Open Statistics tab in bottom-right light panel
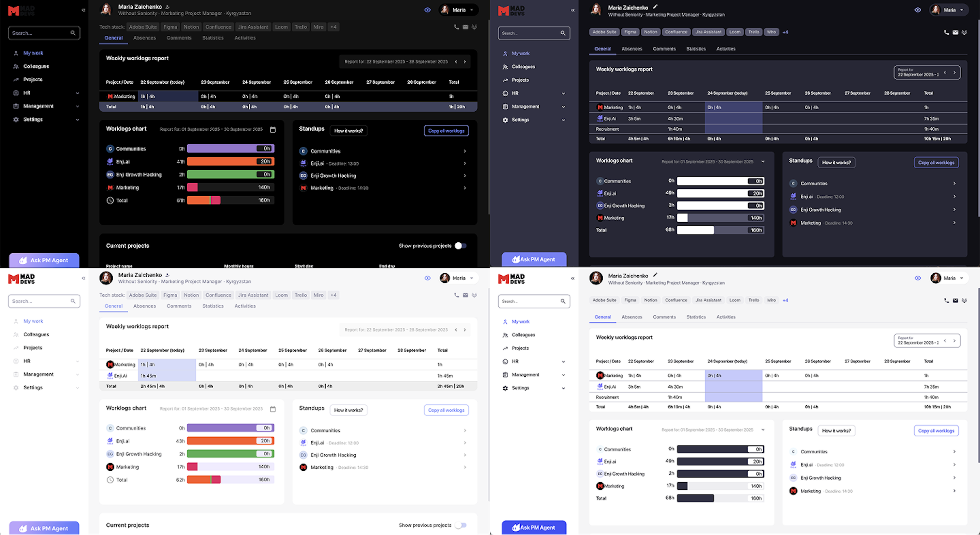This screenshot has height=535, width=980. tap(696, 317)
